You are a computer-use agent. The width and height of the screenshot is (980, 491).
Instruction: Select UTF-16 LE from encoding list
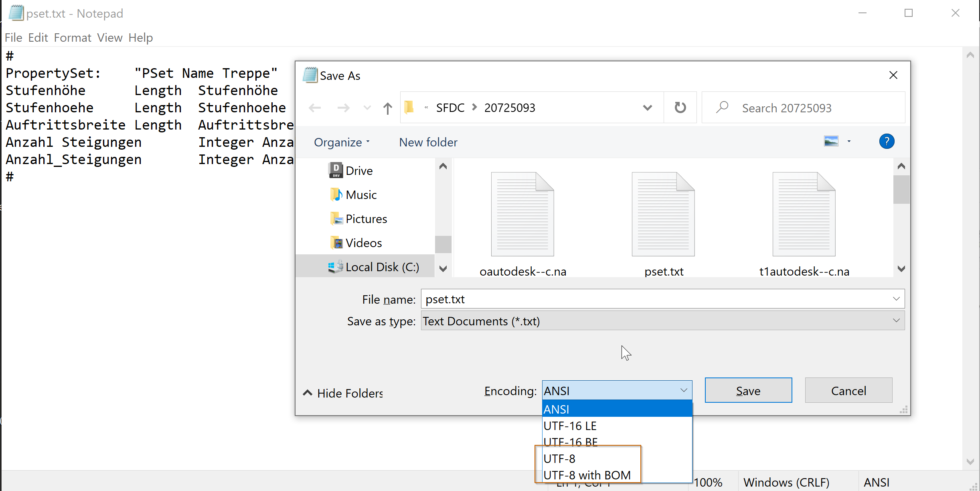[x=570, y=426]
